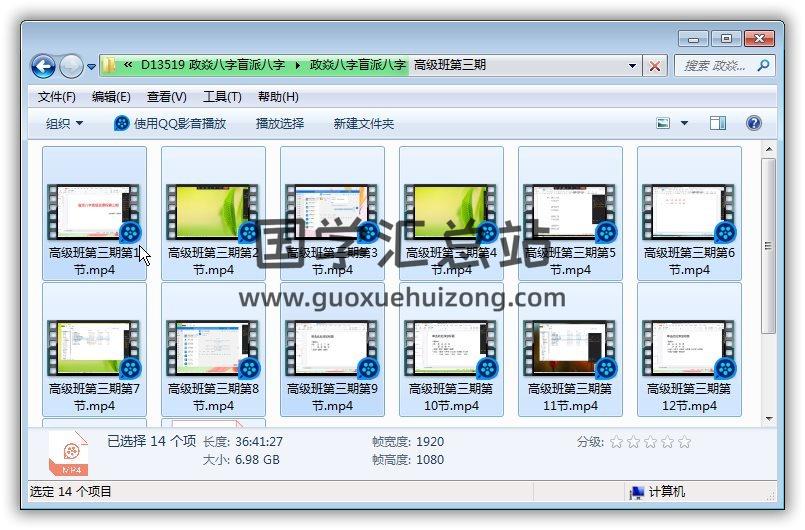Expand the arrow after D13519 breadcrumb
Image resolution: width=805 pixels, height=530 pixels.
[298, 65]
